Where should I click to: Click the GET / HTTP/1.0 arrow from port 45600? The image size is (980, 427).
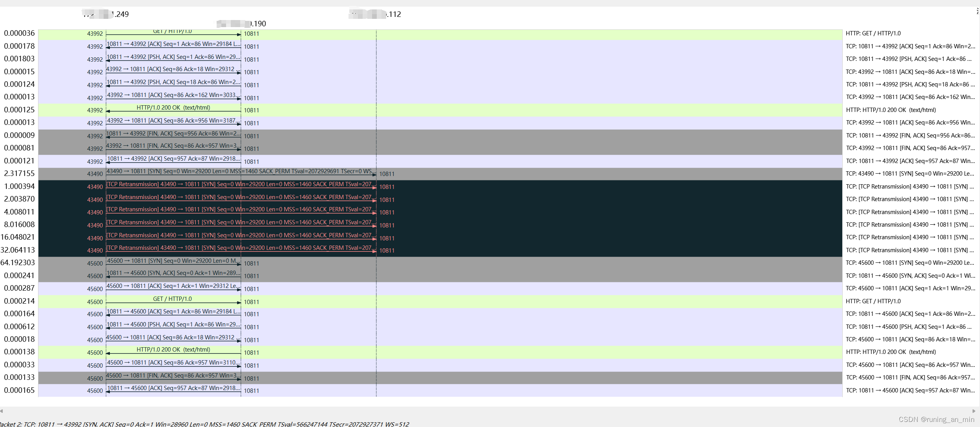[173, 302]
